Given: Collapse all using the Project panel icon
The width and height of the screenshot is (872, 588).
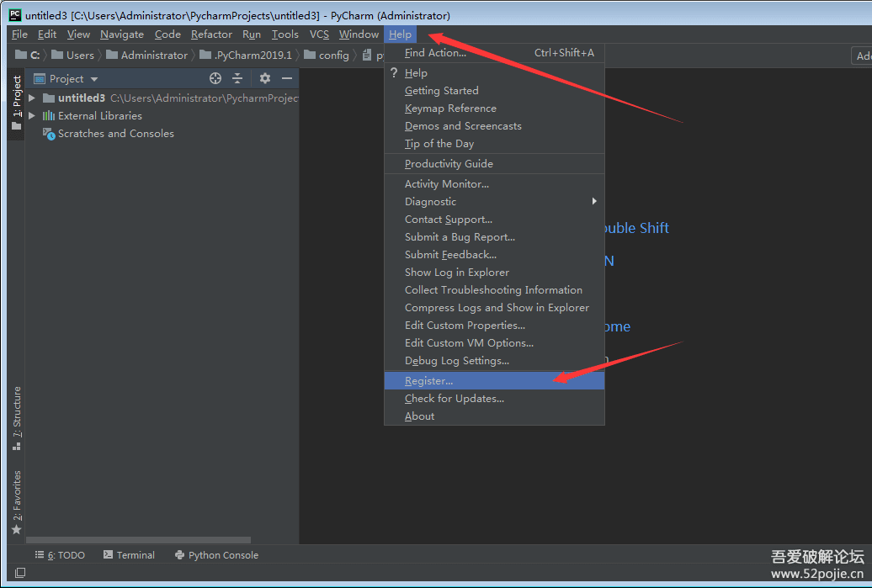Looking at the screenshot, I should (237, 78).
